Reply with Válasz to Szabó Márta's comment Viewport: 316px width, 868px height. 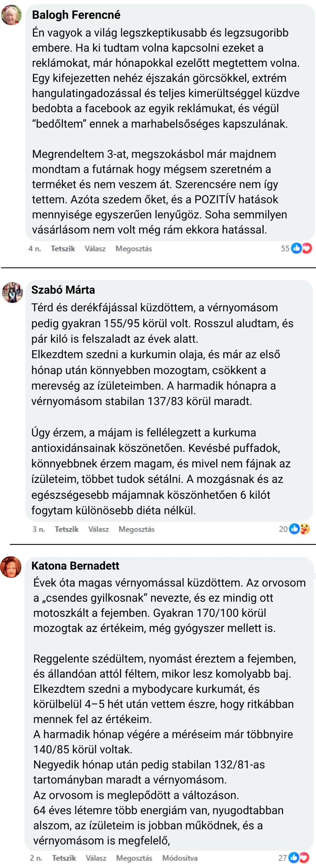pyautogui.click(x=98, y=529)
